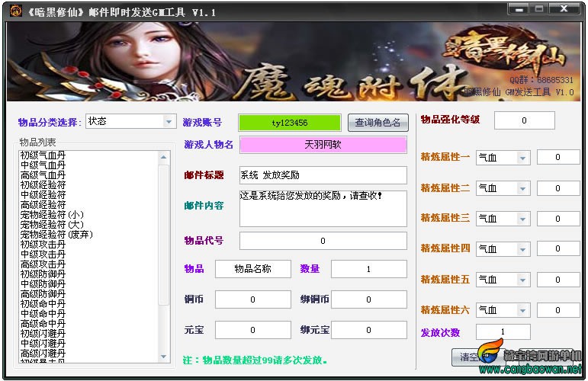Select 初级闪避丹 in the item list
Viewport: 588px width, 381px height.
pyautogui.click(x=43, y=334)
